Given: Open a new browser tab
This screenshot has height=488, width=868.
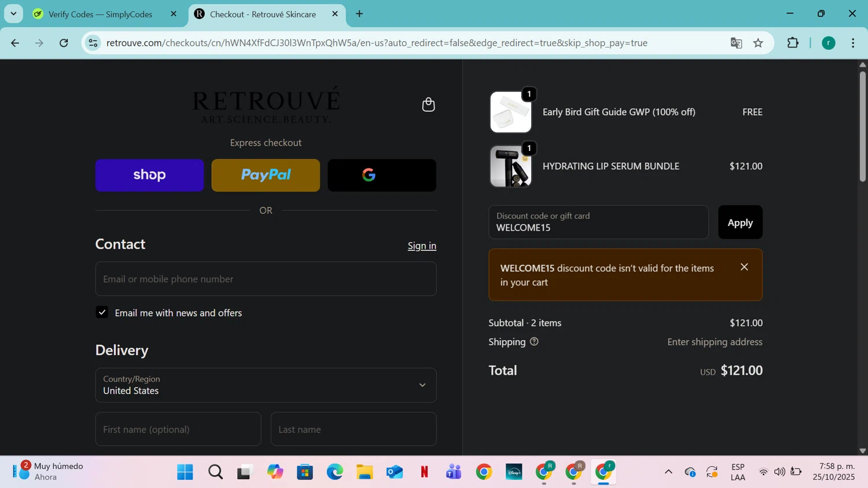Looking at the screenshot, I should tap(359, 14).
